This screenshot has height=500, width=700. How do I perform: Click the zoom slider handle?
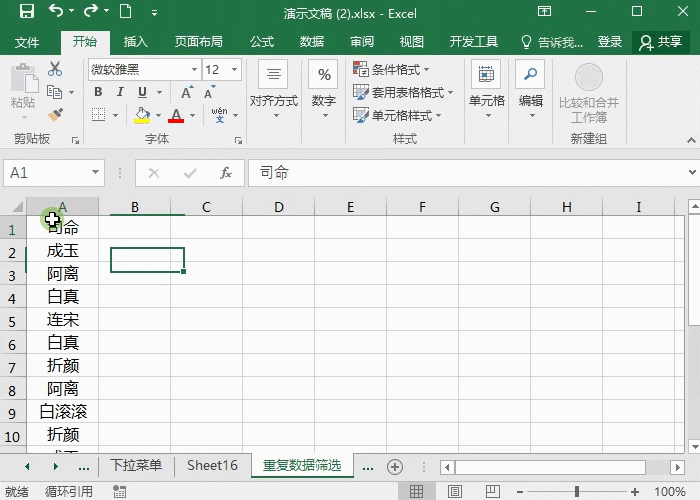577,492
